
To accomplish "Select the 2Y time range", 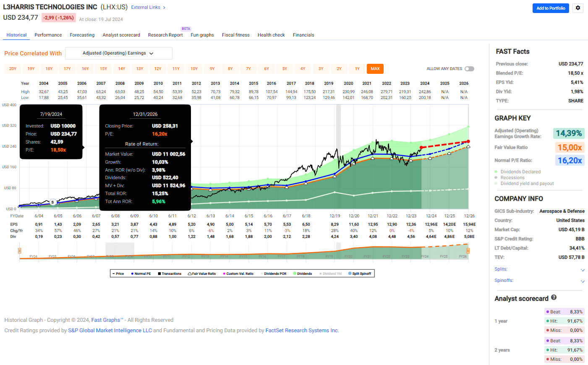I will (x=339, y=69).
